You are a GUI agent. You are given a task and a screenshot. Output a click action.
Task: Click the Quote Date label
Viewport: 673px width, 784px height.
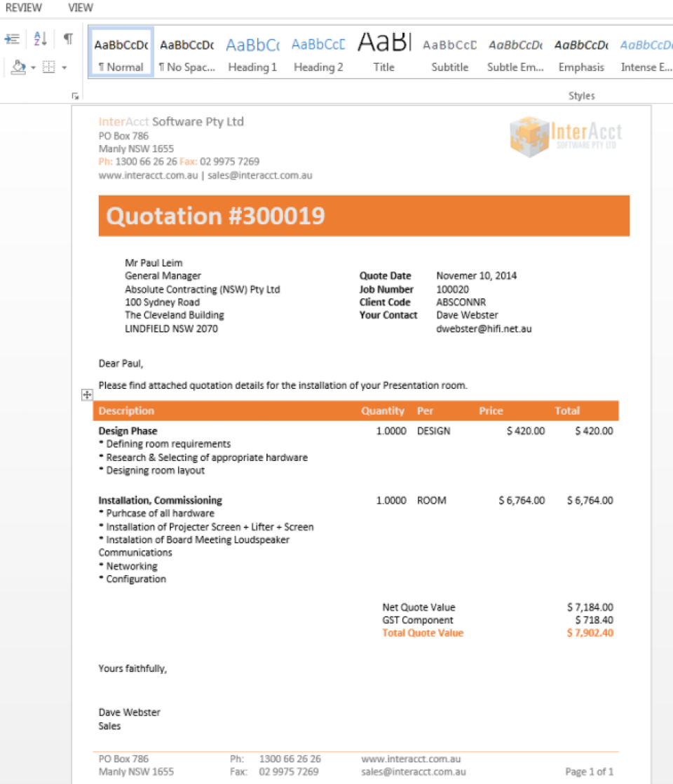385,276
